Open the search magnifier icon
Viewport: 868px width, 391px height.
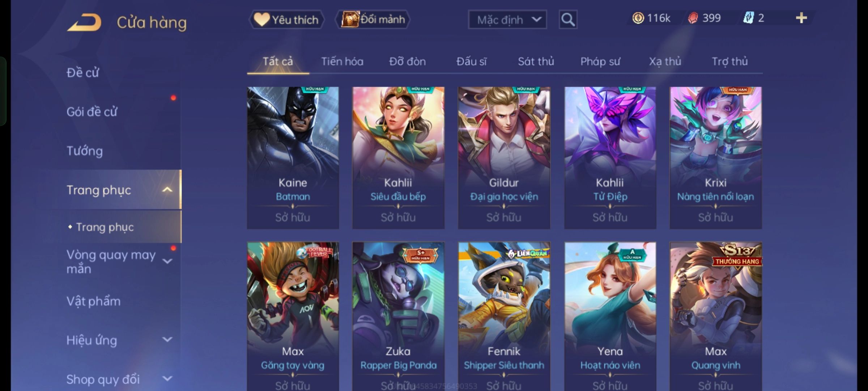coord(568,20)
